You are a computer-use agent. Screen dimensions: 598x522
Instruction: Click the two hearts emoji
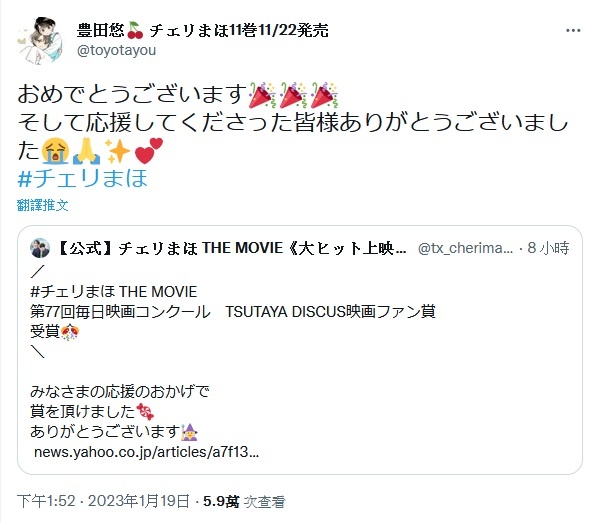pyautogui.click(x=149, y=151)
